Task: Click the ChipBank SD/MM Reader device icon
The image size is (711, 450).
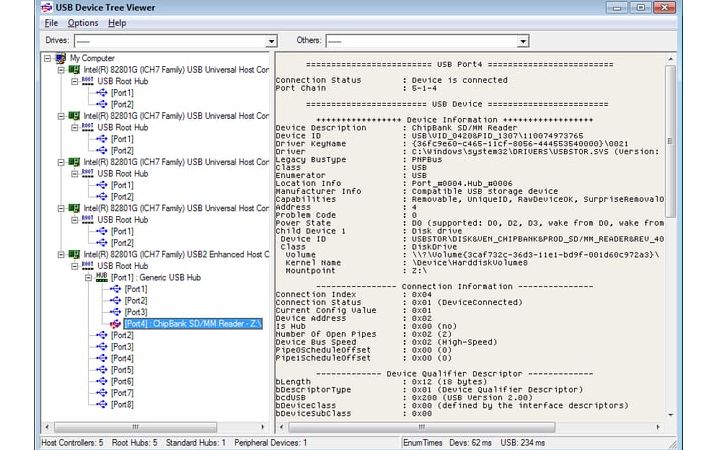Action: tap(115, 323)
